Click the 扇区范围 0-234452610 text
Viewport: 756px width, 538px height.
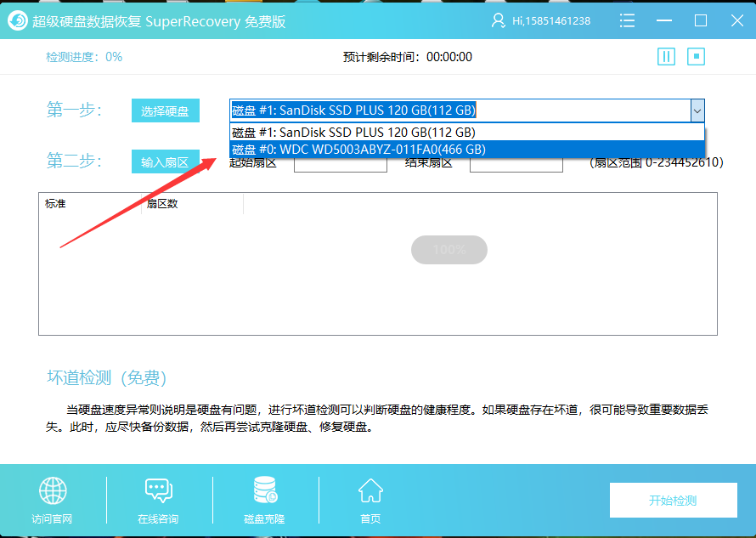click(657, 162)
